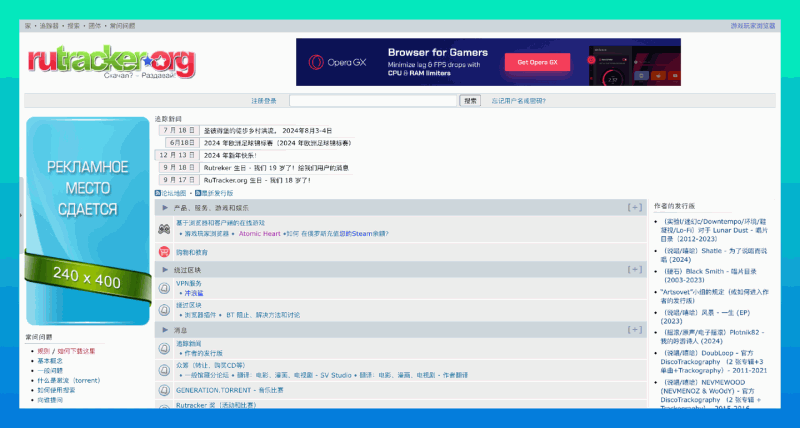The height and width of the screenshot is (428, 800).
Task: Open the Rutracker 奖 forum link
Action: [216, 405]
